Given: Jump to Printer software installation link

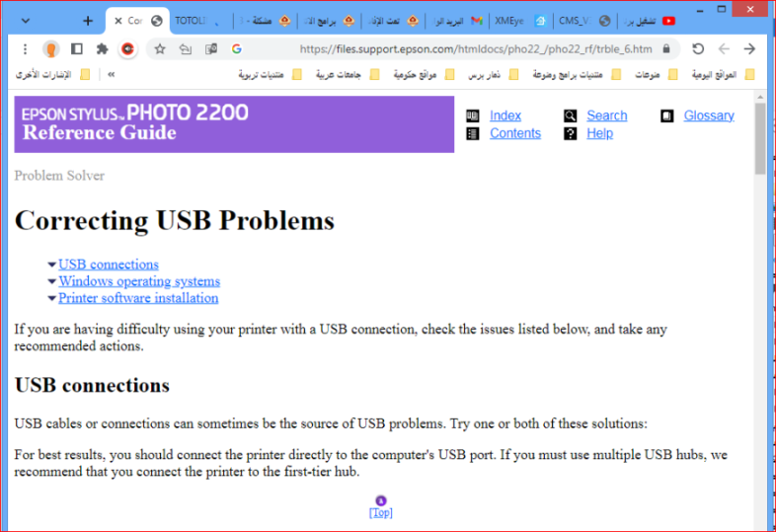Looking at the screenshot, I should pos(138,298).
